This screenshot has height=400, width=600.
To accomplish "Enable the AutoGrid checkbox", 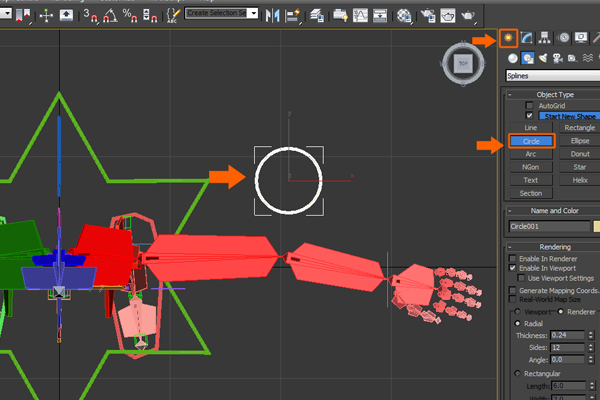I will [529, 105].
